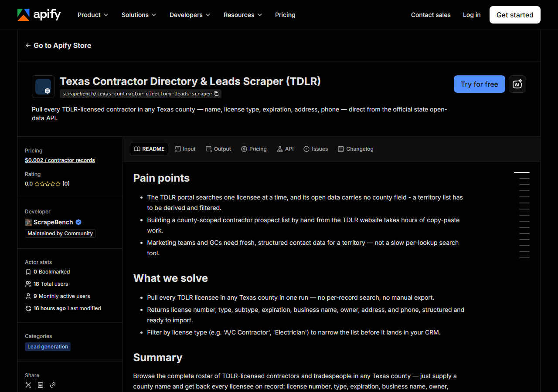Screen dimensions: 558x392
Task: Switch to the Issues tab
Action: 316,149
